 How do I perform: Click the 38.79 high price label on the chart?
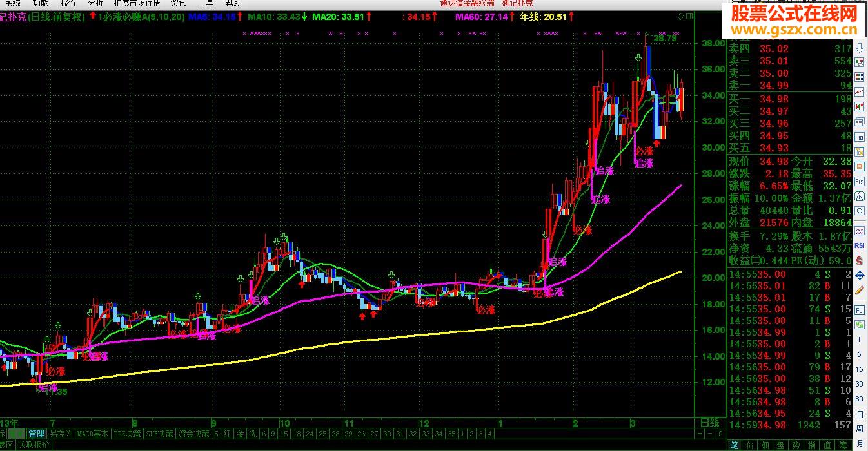click(x=665, y=39)
